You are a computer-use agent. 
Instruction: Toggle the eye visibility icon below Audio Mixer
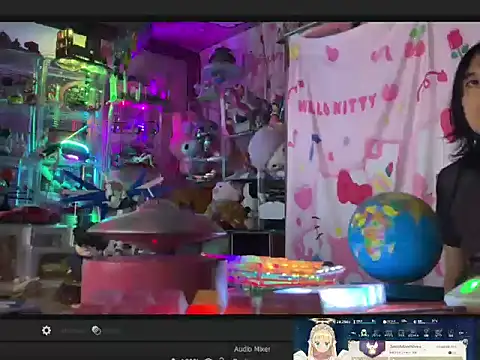click(208, 359)
